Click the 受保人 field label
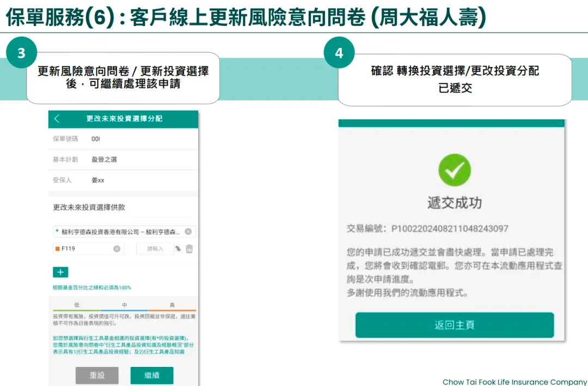Viewport: 588px width, 386px height. (62, 180)
